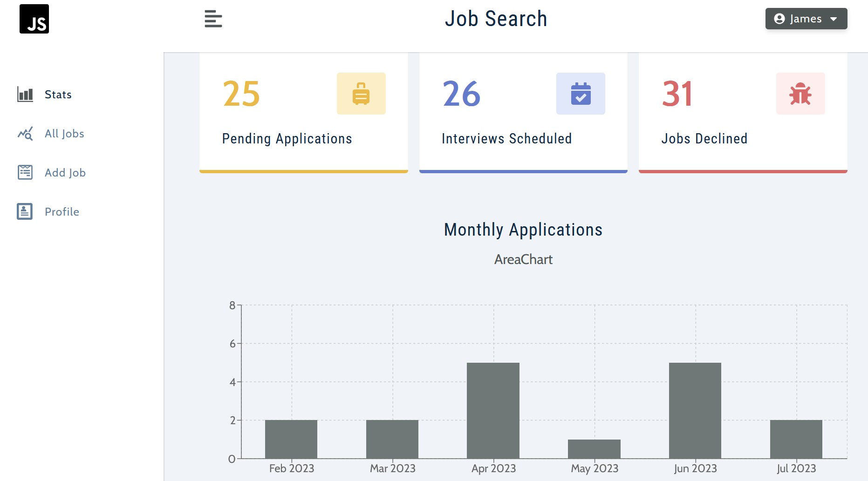Screen dimensions: 868x481
Task: Open the Add Job link
Action: (65, 173)
